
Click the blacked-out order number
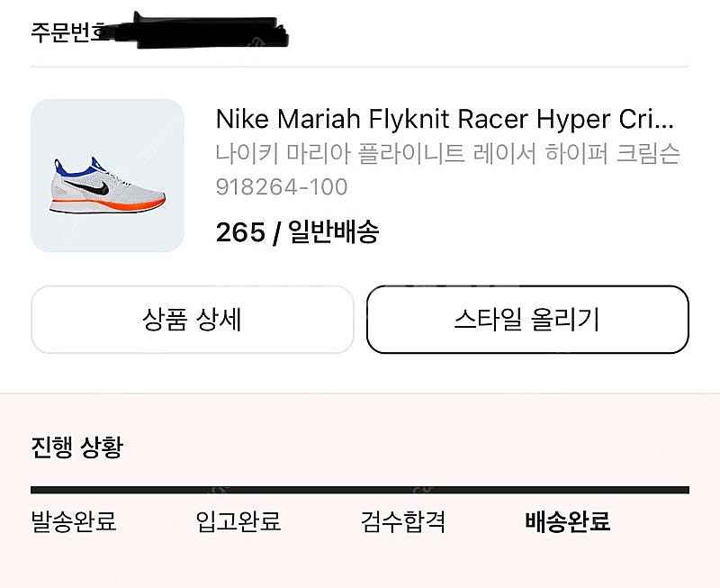point(198,32)
